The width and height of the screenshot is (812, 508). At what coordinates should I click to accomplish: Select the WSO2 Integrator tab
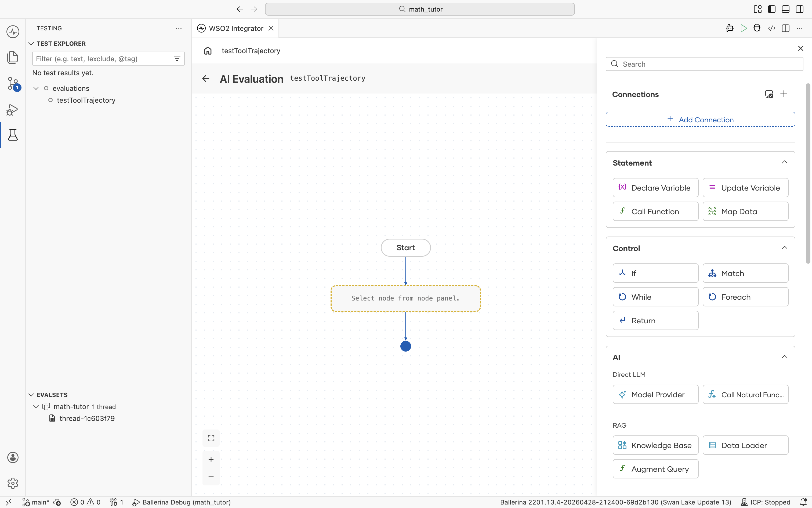pos(235,28)
